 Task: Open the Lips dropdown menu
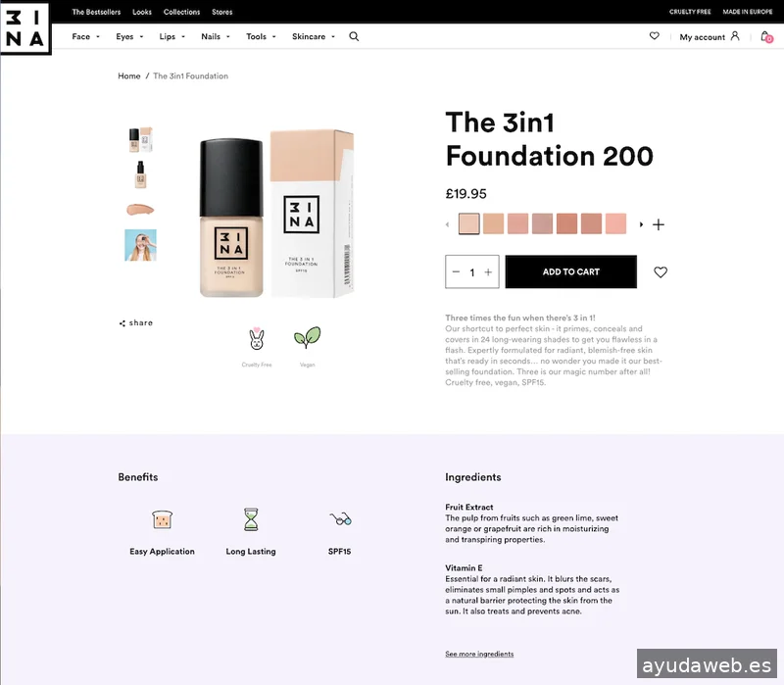(172, 36)
